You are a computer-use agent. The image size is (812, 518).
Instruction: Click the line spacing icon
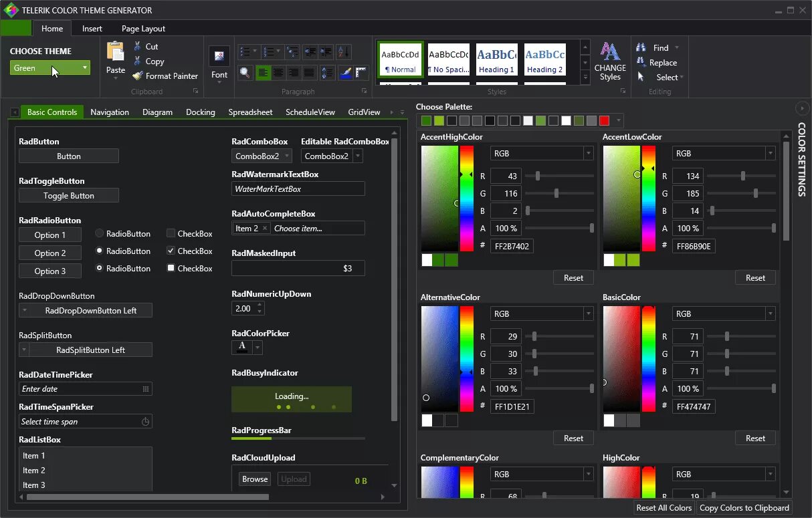328,72
